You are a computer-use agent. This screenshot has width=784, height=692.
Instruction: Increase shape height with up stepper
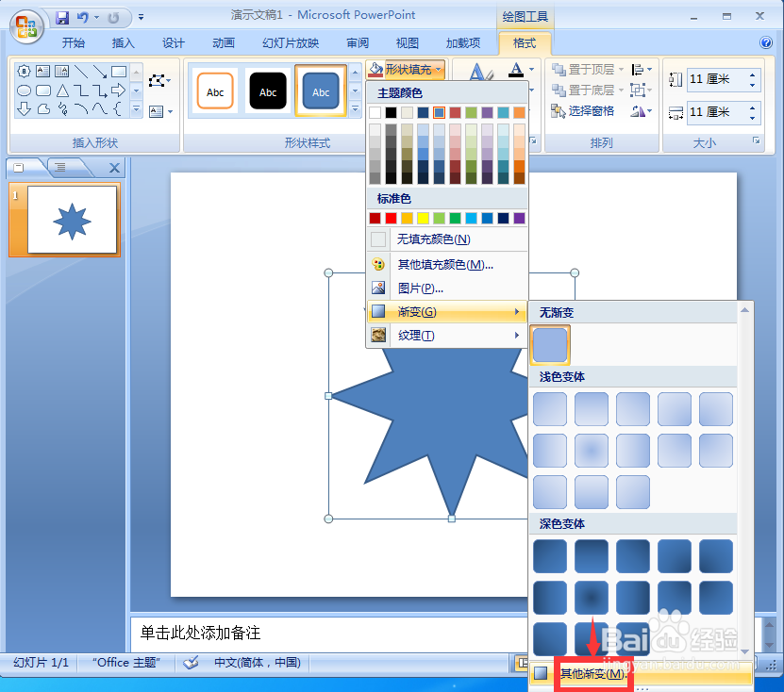click(753, 74)
